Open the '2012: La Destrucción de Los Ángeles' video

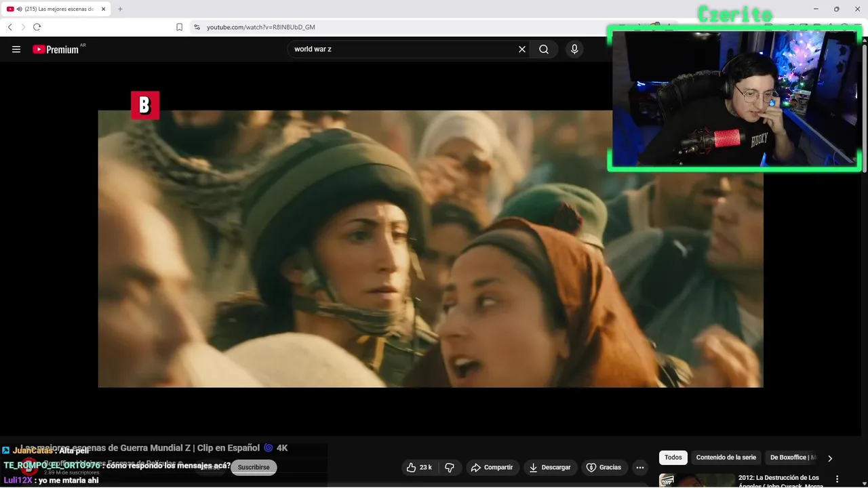coord(781,481)
